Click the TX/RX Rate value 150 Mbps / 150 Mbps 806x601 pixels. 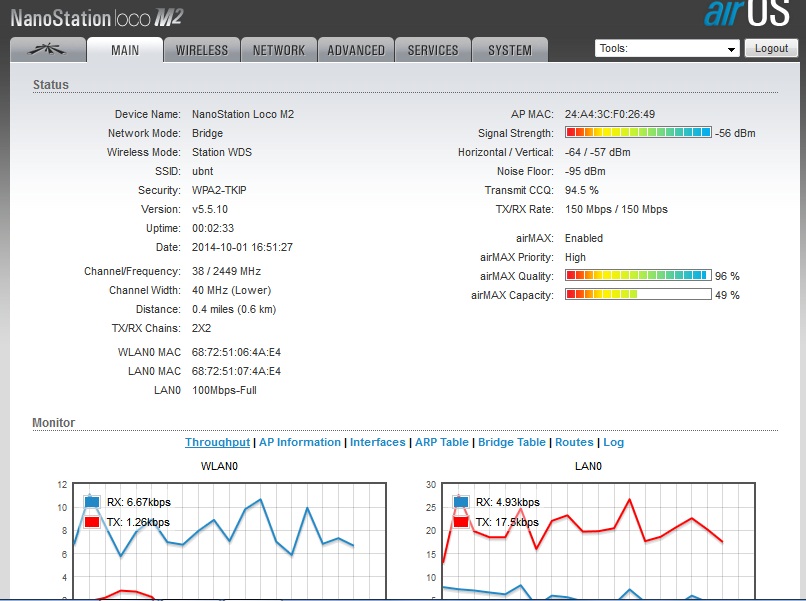pos(616,209)
